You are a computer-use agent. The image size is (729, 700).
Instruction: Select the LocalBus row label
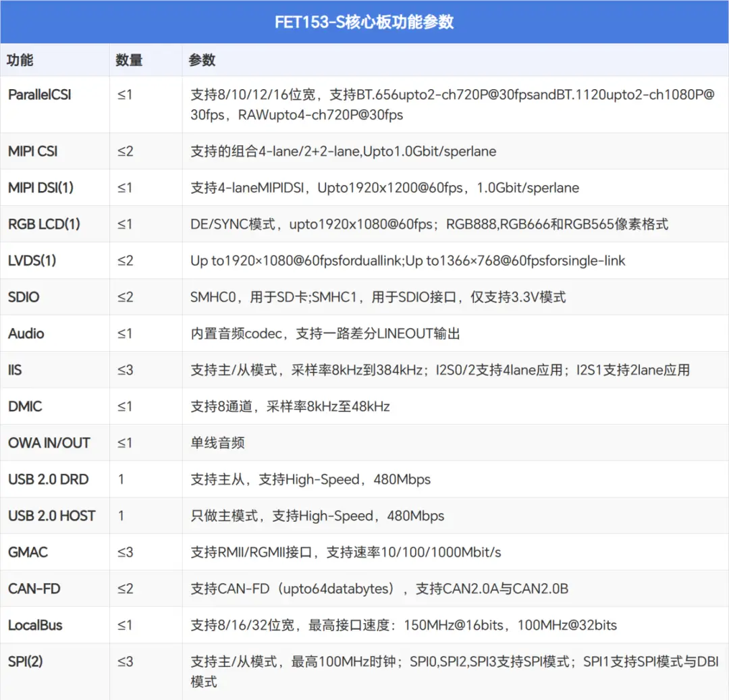(x=32, y=625)
